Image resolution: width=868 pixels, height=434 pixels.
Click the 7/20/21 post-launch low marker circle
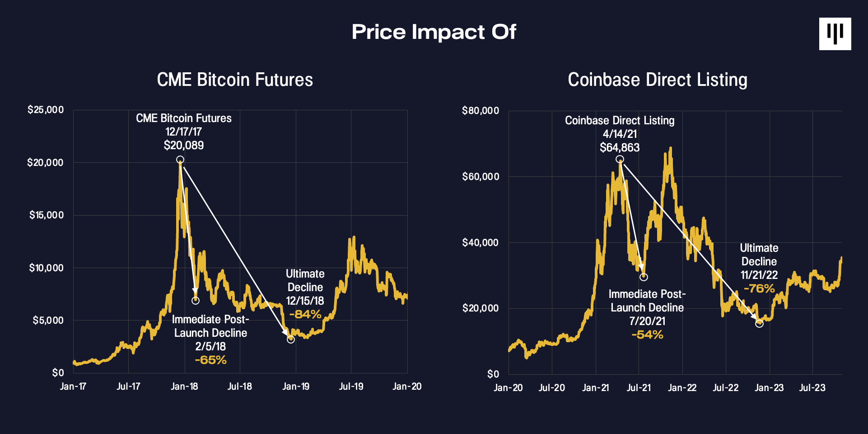pos(644,277)
